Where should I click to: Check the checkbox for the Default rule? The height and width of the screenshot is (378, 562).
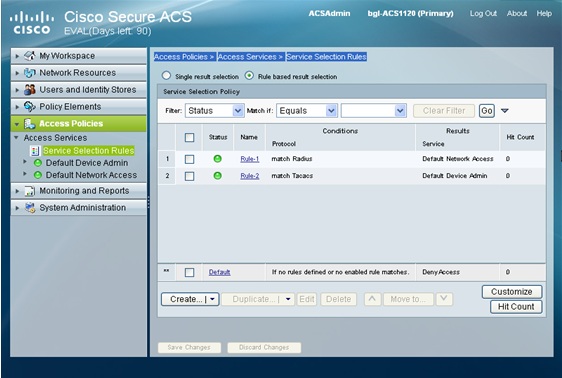[190, 272]
